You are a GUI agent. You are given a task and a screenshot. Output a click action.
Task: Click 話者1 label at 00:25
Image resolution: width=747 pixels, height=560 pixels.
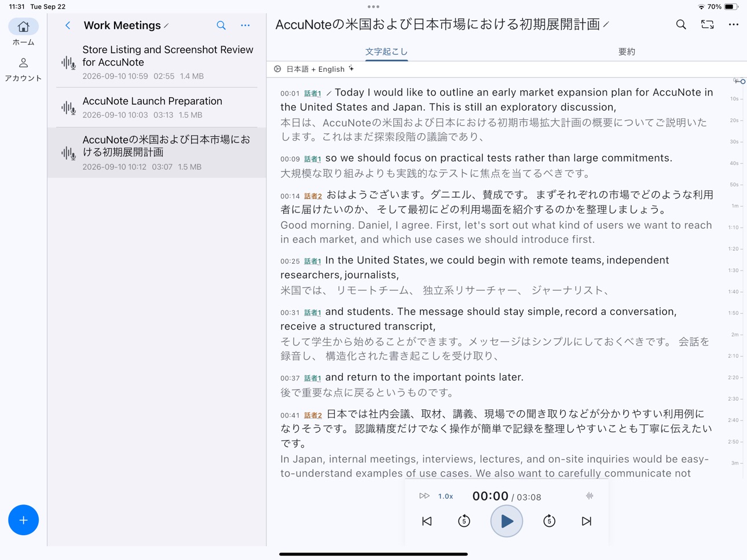[x=313, y=262]
